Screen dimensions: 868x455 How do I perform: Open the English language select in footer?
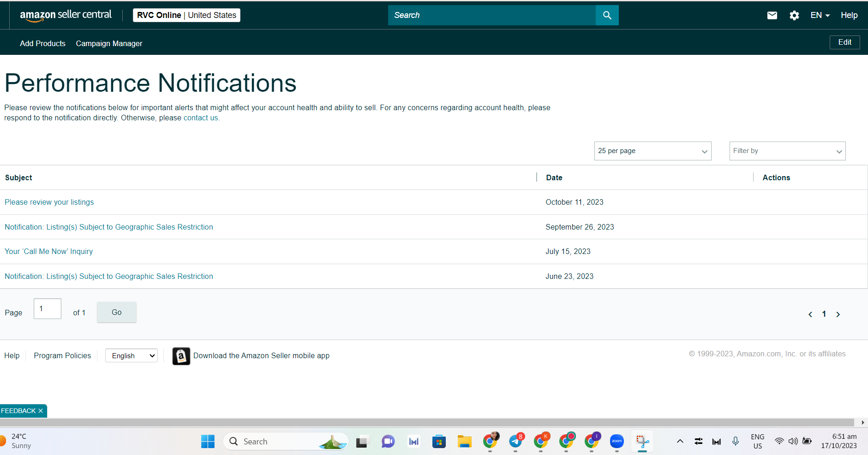tap(132, 355)
